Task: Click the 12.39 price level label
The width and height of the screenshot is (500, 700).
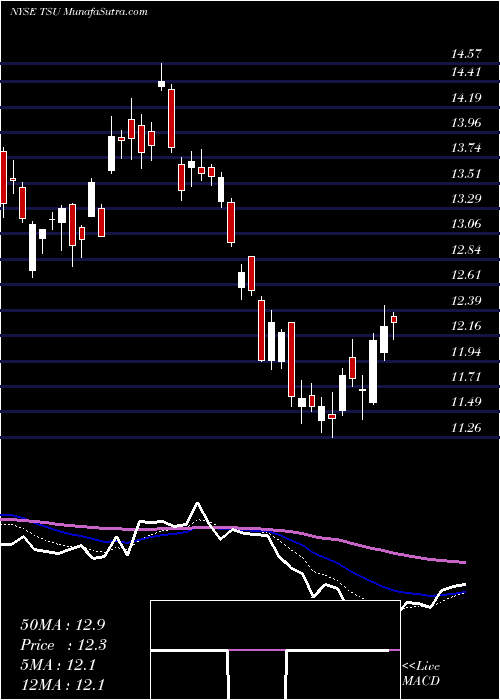Action: (466, 300)
